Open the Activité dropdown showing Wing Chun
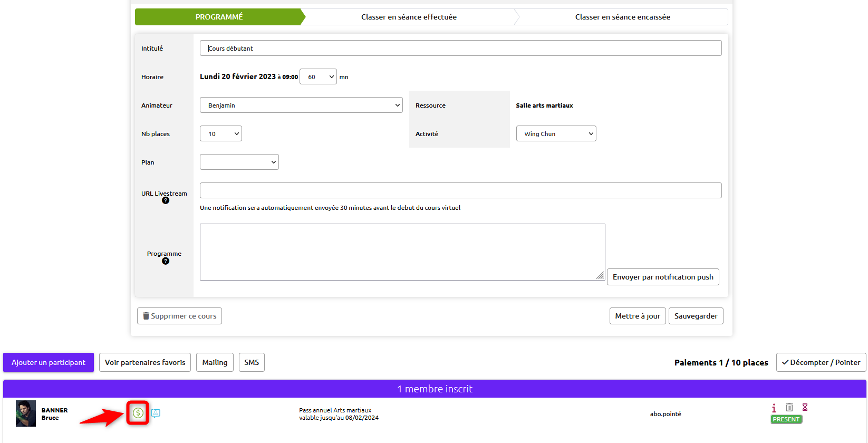This screenshot has height=443, width=868. [x=556, y=133]
